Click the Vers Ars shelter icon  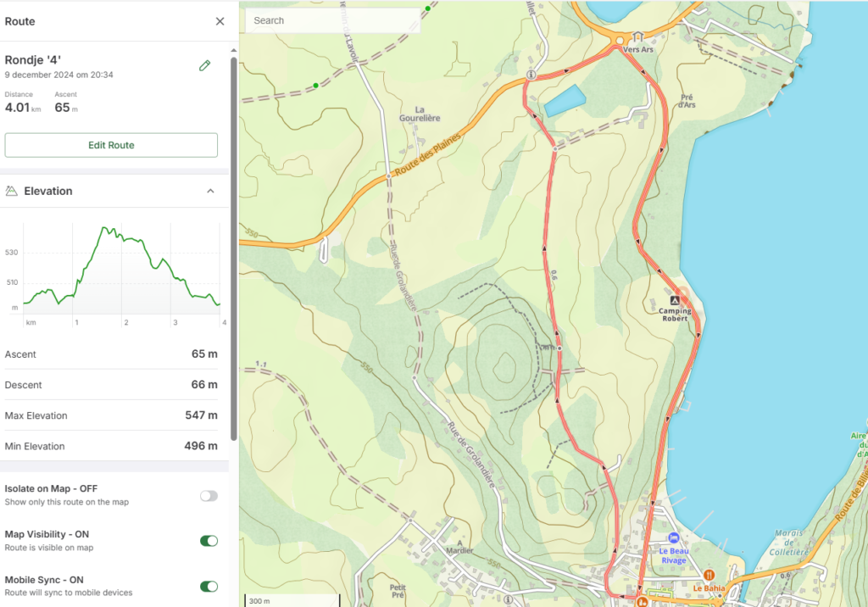[637, 37]
